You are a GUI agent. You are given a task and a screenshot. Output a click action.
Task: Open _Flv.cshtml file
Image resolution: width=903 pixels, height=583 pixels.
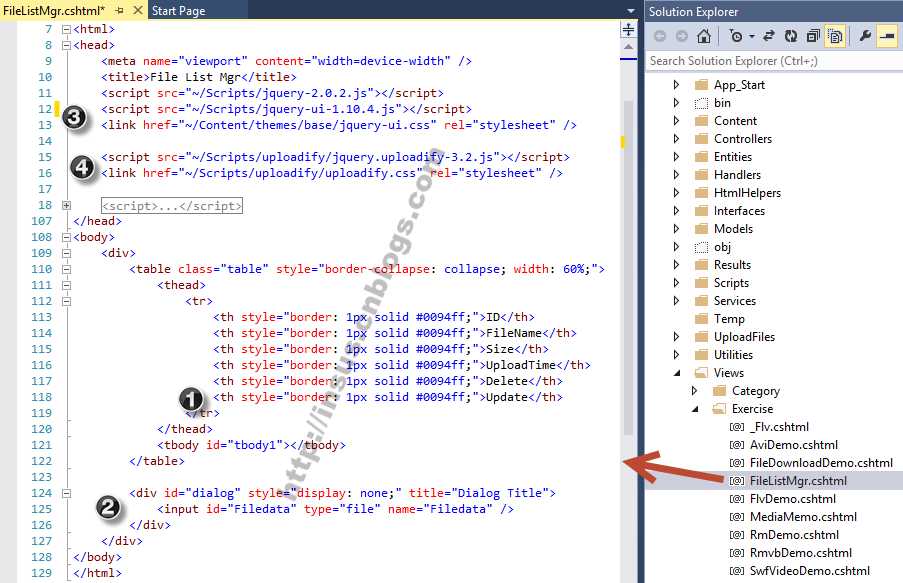(779, 427)
